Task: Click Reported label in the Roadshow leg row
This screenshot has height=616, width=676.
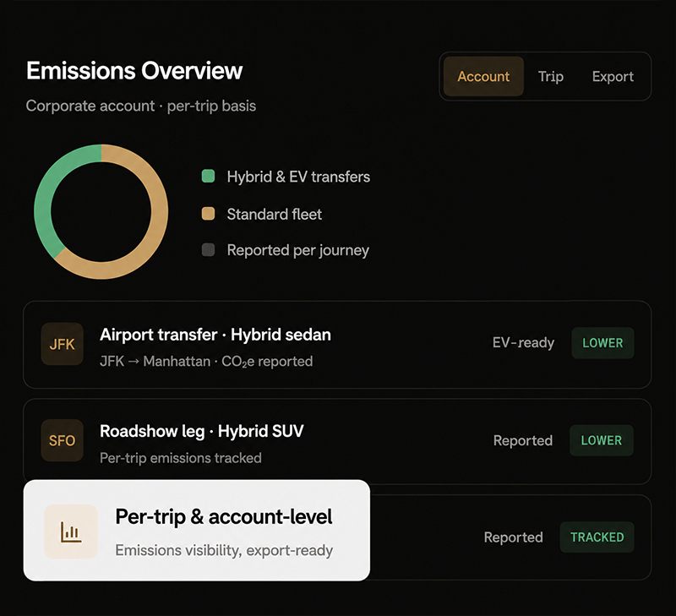Action: [523, 440]
